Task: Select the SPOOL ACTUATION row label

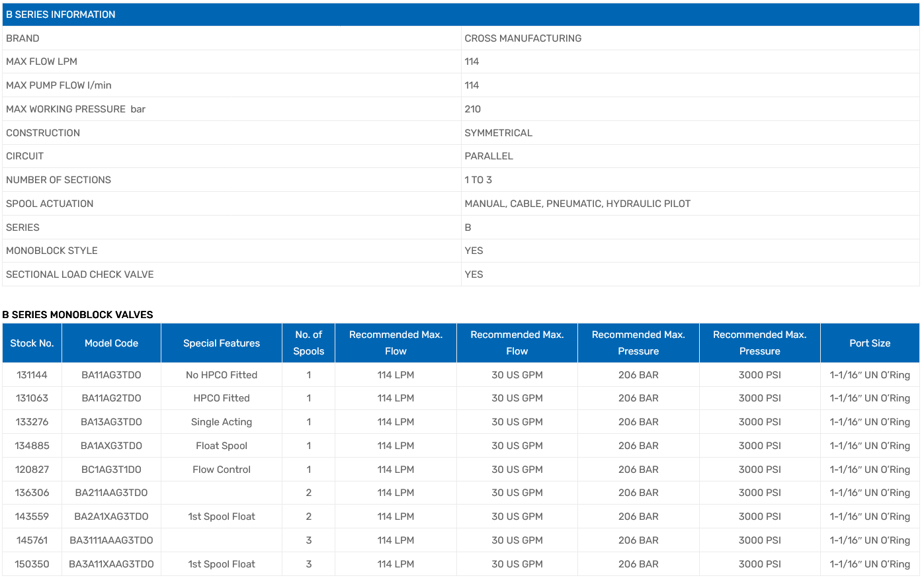Action: pyautogui.click(x=50, y=204)
